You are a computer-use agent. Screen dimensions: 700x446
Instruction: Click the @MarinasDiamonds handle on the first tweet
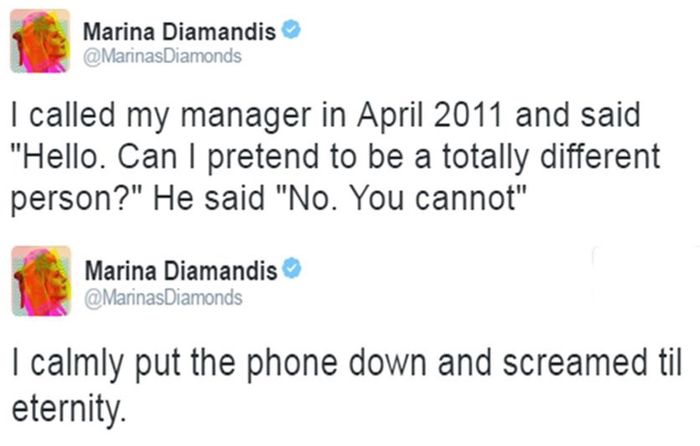tap(162, 56)
